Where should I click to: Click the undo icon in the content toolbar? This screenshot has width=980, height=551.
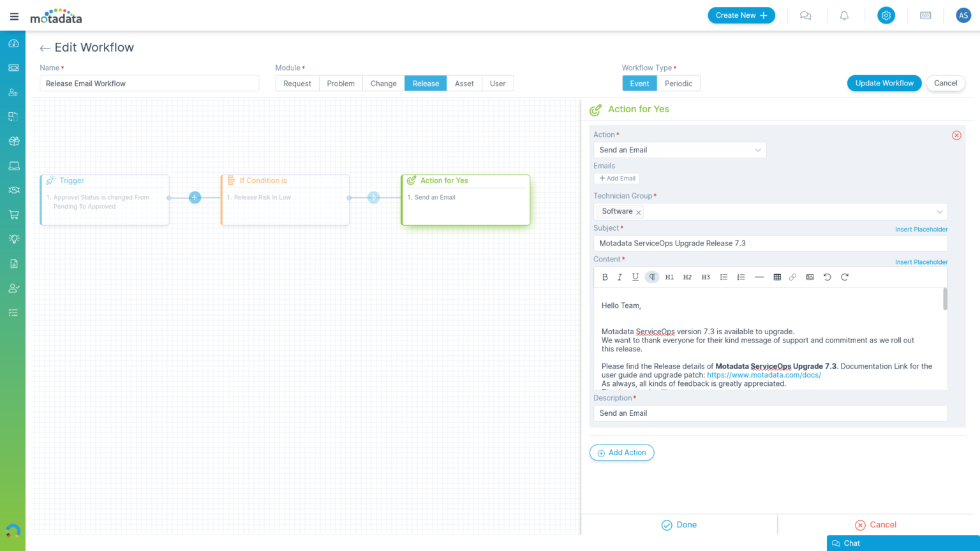828,277
